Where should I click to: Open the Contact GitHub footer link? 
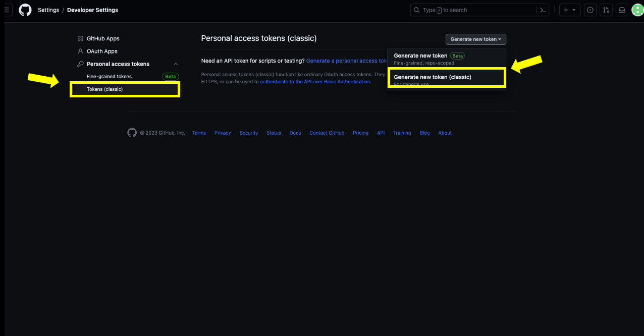click(x=327, y=133)
